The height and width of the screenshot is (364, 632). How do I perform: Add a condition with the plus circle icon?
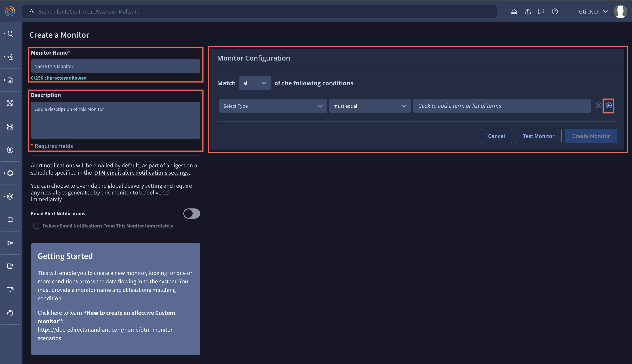click(x=609, y=106)
